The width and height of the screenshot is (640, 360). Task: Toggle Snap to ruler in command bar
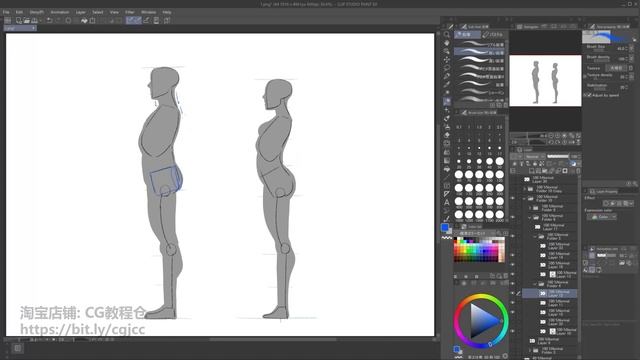point(129,20)
